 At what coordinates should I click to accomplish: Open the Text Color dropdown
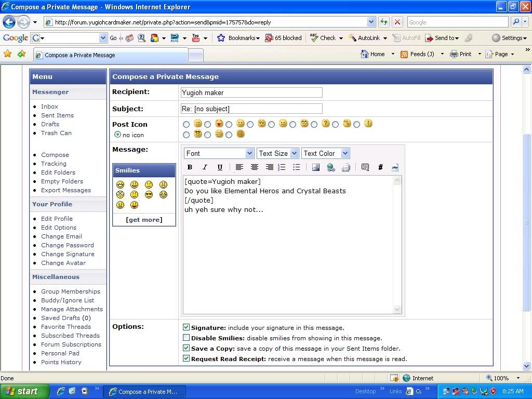click(326, 153)
